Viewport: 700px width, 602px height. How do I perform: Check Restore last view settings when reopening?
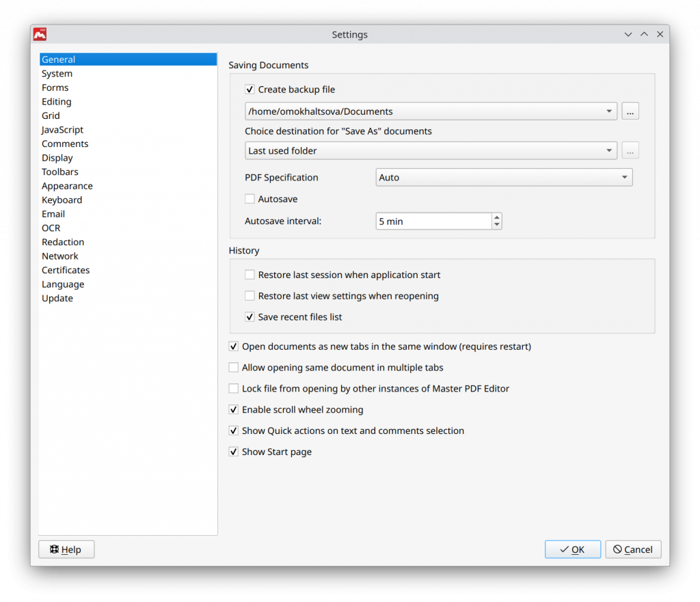(250, 296)
